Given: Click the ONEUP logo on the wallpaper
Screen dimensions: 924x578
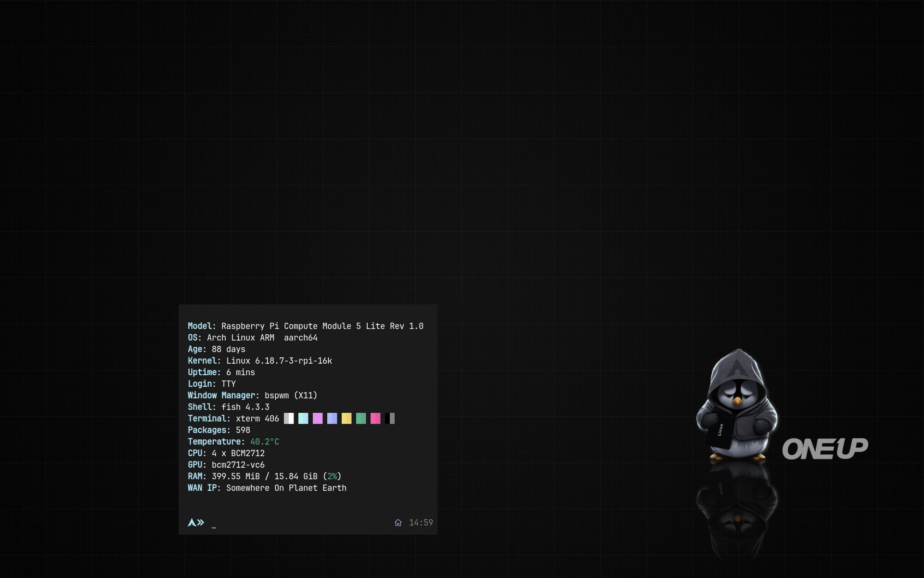Looking at the screenshot, I should [x=825, y=448].
